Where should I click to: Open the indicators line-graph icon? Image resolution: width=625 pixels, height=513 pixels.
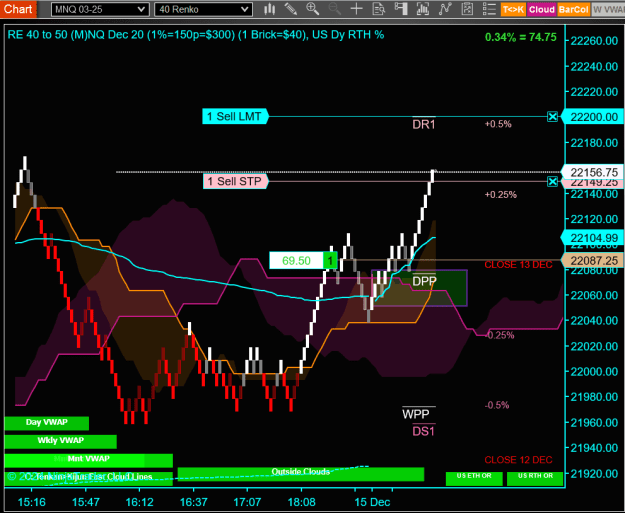[x=445, y=9]
